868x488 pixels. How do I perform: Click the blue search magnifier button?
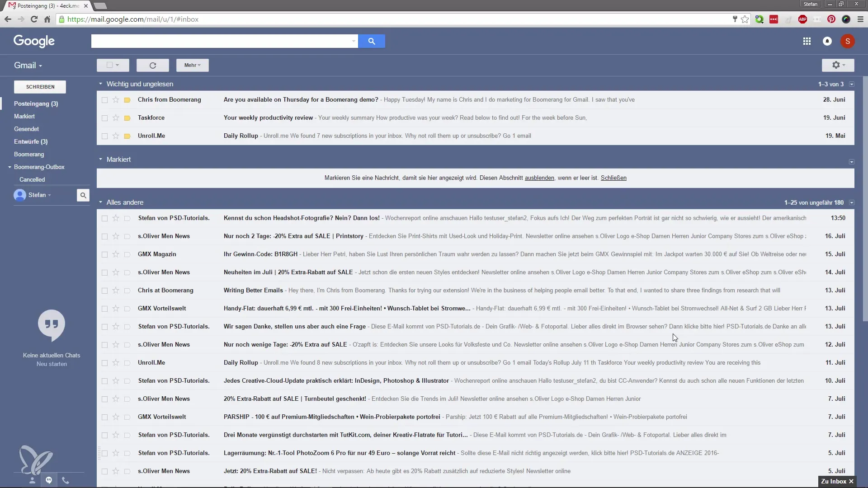372,41
